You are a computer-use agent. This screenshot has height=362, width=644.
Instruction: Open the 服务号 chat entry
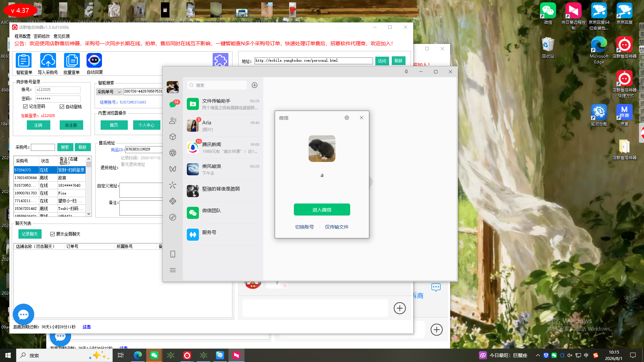pyautogui.click(x=223, y=235)
